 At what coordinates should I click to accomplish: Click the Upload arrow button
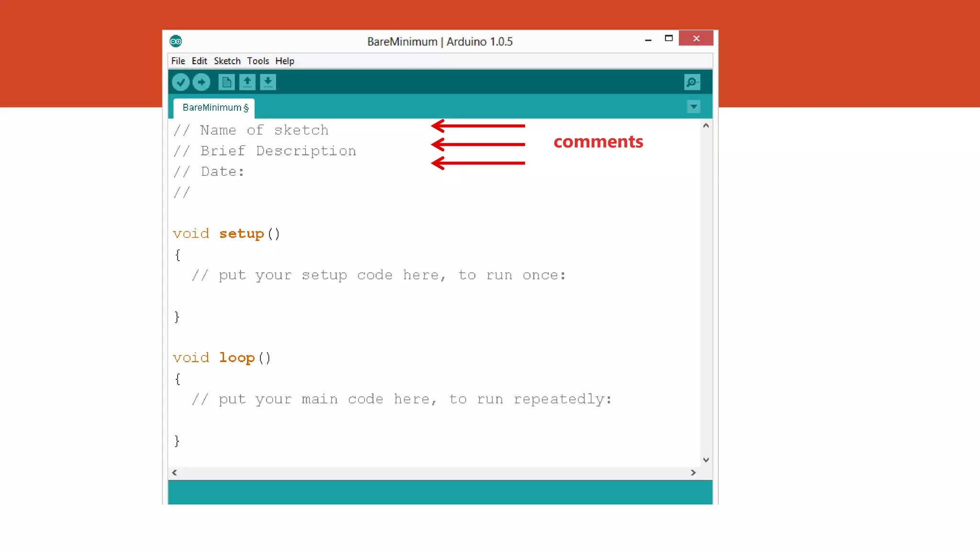(201, 82)
